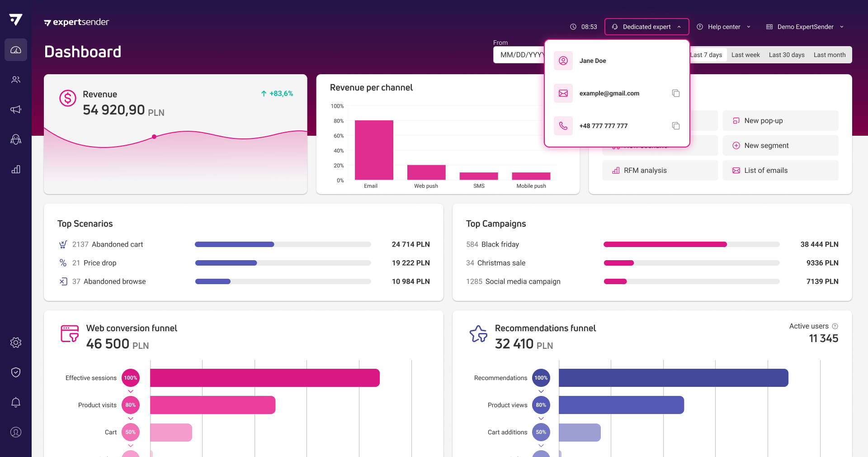Open the Dashboard gauge icon in sidebar
868x457 pixels.
tap(16, 50)
